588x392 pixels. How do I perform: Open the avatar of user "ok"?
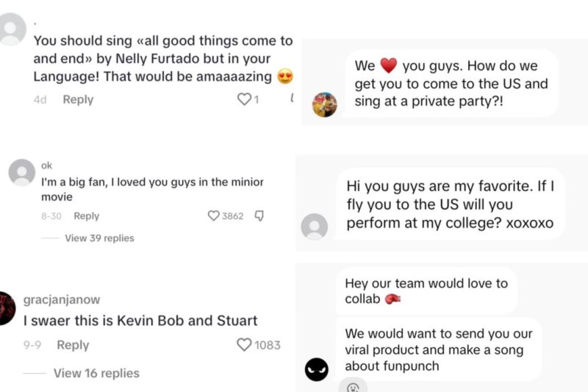pyautogui.click(x=22, y=173)
